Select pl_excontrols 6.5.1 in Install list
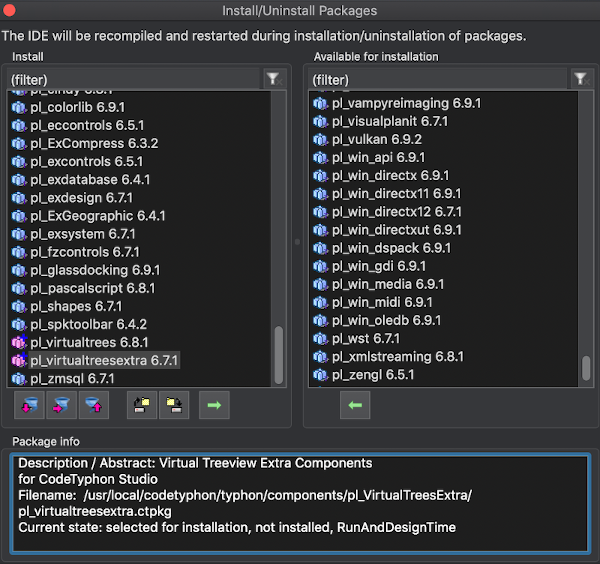This screenshot has height=564, width=600. tap(86, 162)
